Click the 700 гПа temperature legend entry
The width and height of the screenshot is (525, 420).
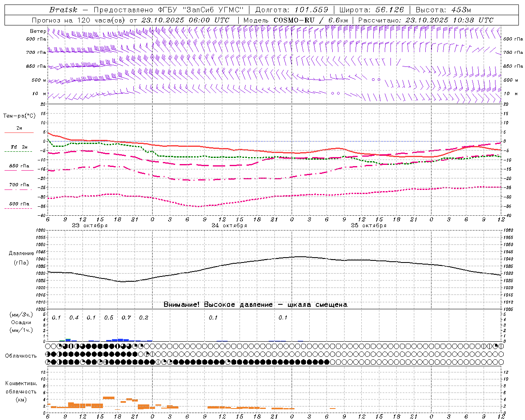[x=19, y=185]
